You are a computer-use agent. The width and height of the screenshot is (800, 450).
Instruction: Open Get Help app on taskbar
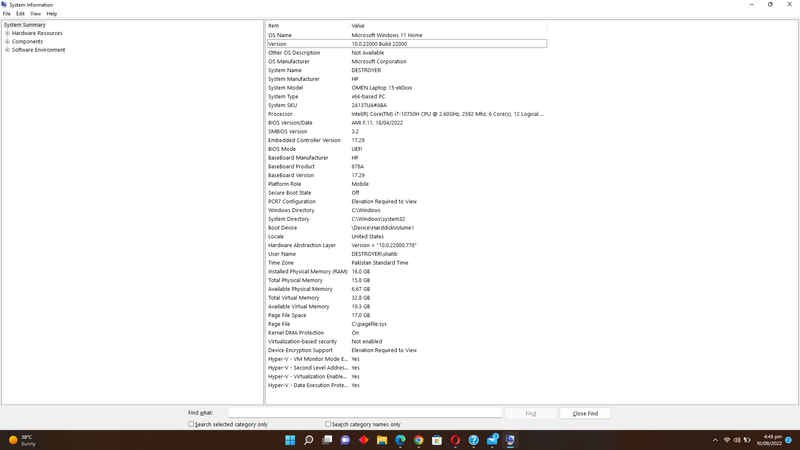point(474,440)
